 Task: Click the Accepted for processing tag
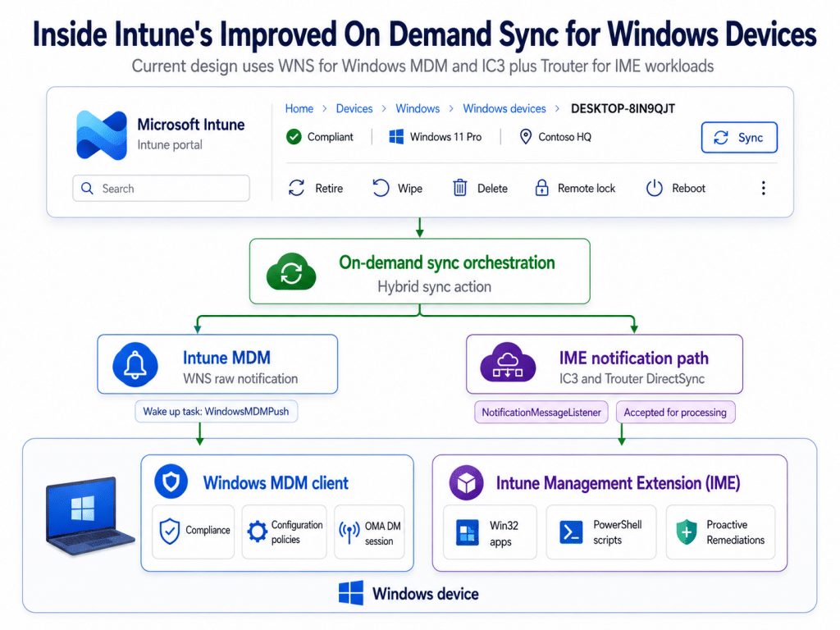coord(675,413)
